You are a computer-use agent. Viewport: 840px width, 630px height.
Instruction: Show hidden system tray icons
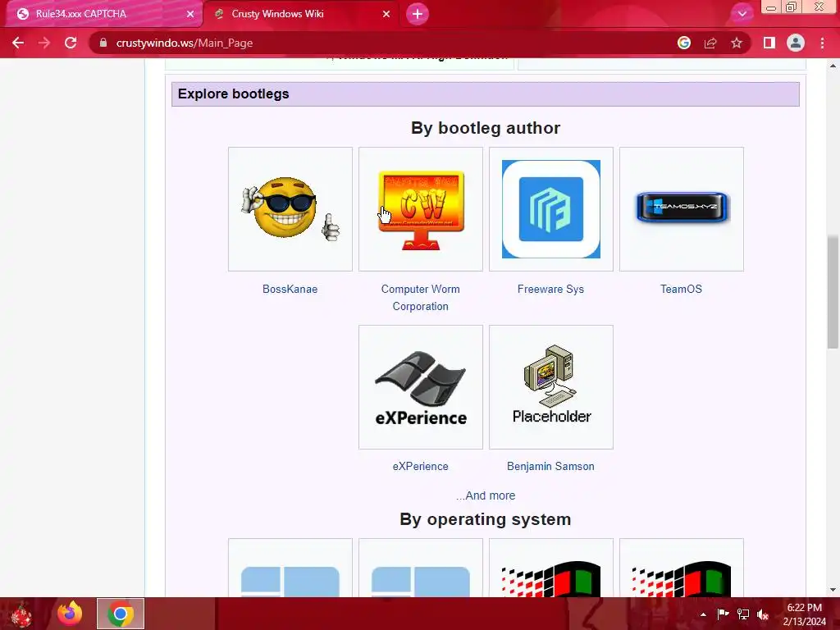[x=703, y=614]
